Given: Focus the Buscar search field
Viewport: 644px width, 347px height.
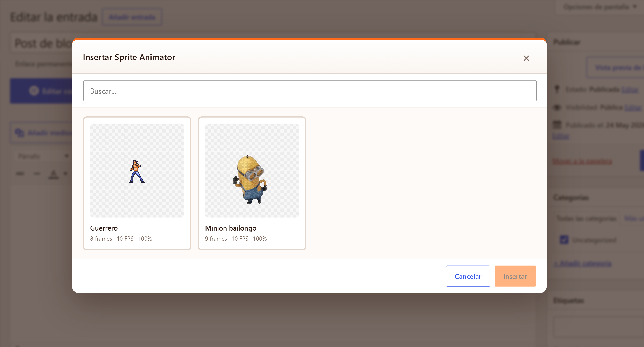Looking at the screenshot, I should pos(310,91).
